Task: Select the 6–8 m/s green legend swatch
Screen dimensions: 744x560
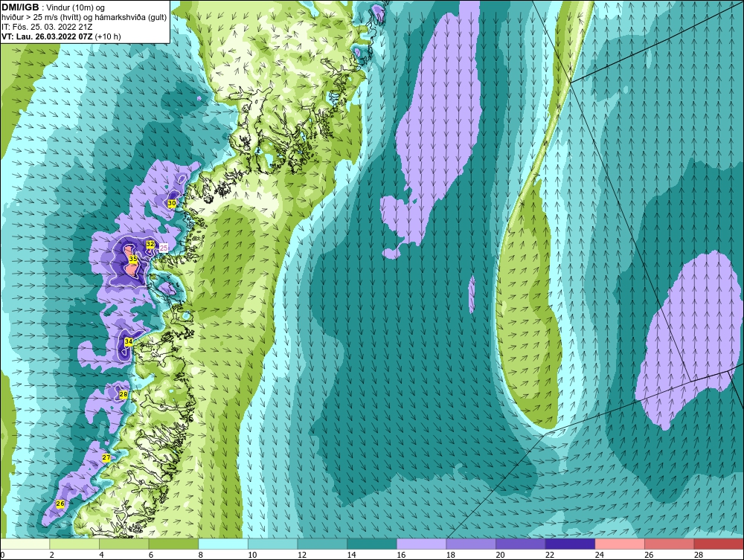Action: pos(173,544)
